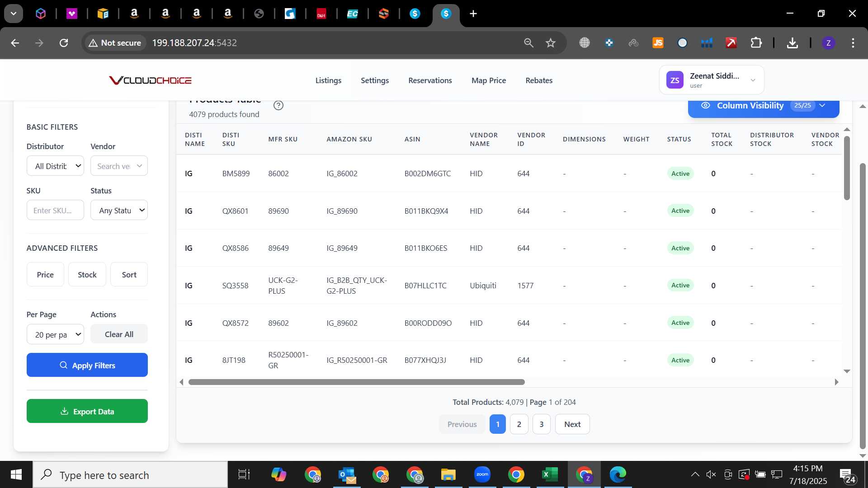This screenshot has height=488, width=868.
Task: Open Zoom from the taskbar
Action: point(482,474)
